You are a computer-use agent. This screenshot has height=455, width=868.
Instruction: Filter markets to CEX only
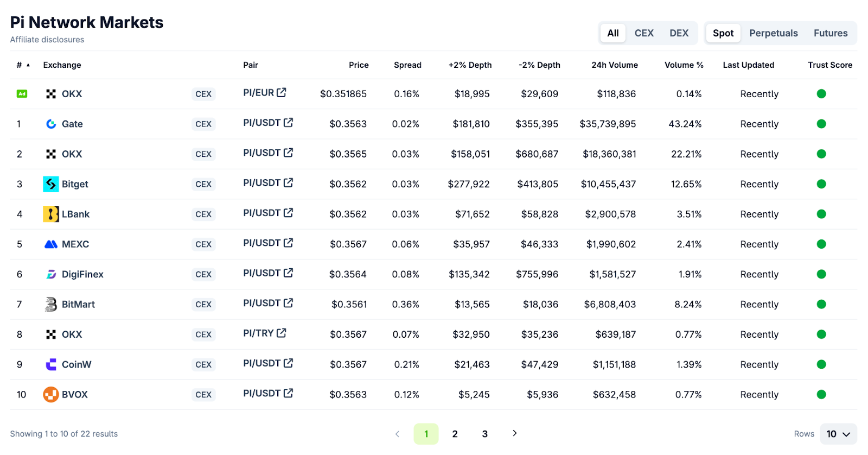[x=644, y=33]
